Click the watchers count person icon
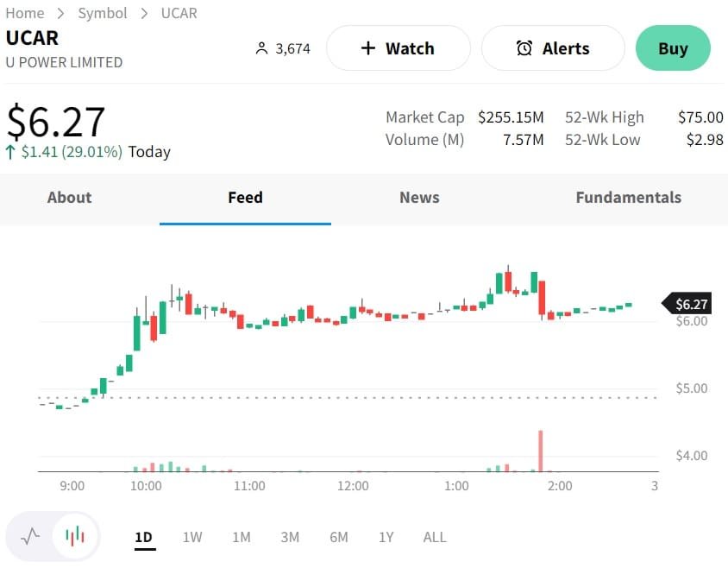Image resolution: width=728 pixels, height=568 pixels. [x=262, y=48]
